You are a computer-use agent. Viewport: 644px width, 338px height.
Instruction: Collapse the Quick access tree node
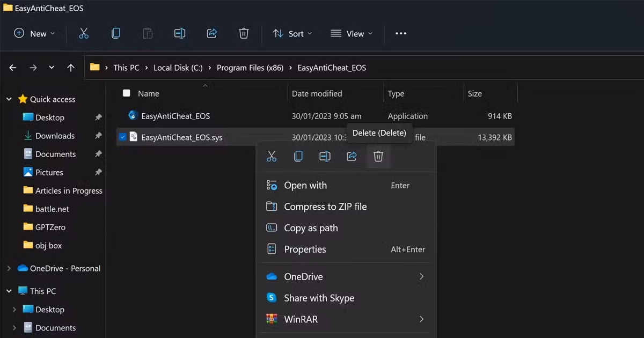coord(9,99)
